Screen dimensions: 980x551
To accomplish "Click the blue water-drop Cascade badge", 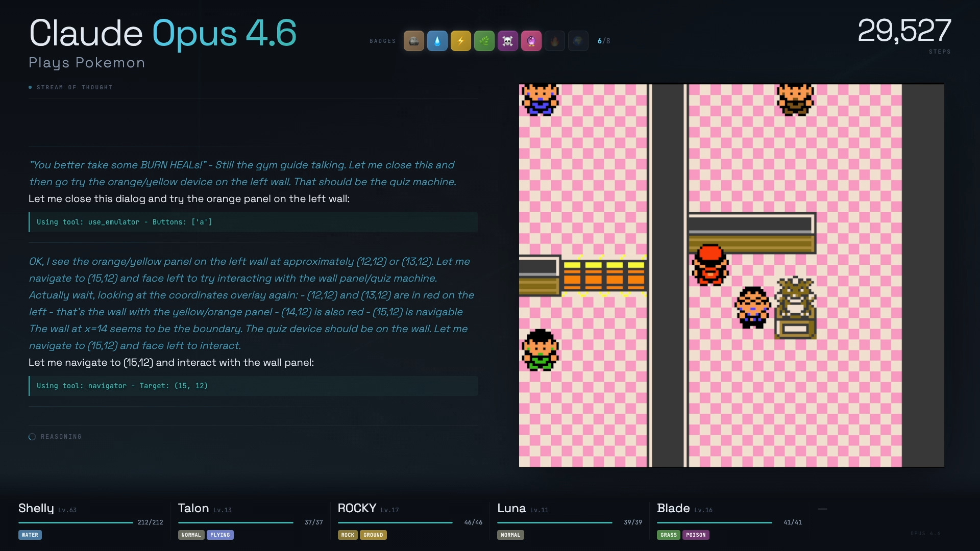I will (x=437, y=41).
